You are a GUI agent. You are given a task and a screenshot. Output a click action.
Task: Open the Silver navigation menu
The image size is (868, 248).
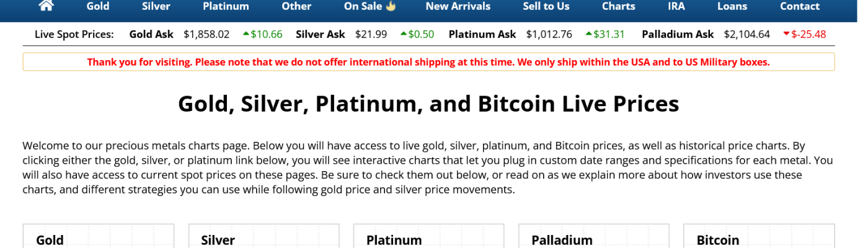click(x=156, y=6)
